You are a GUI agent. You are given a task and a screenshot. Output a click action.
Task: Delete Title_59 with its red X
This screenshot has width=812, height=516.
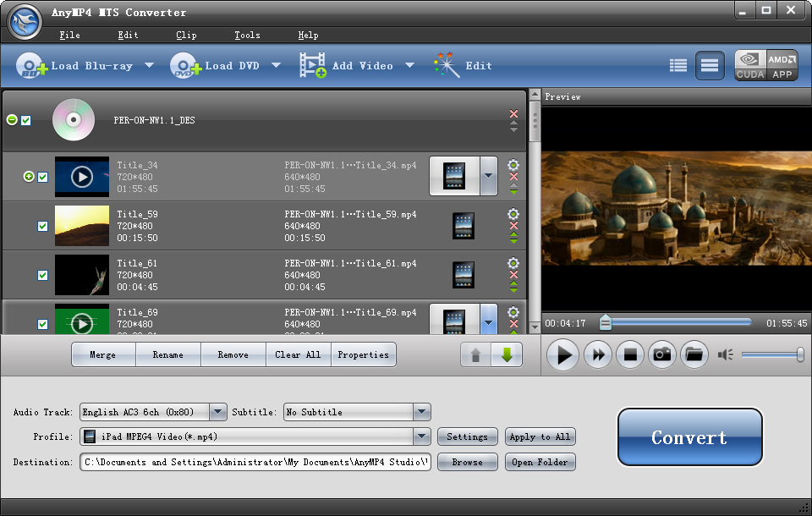(513, 225)
